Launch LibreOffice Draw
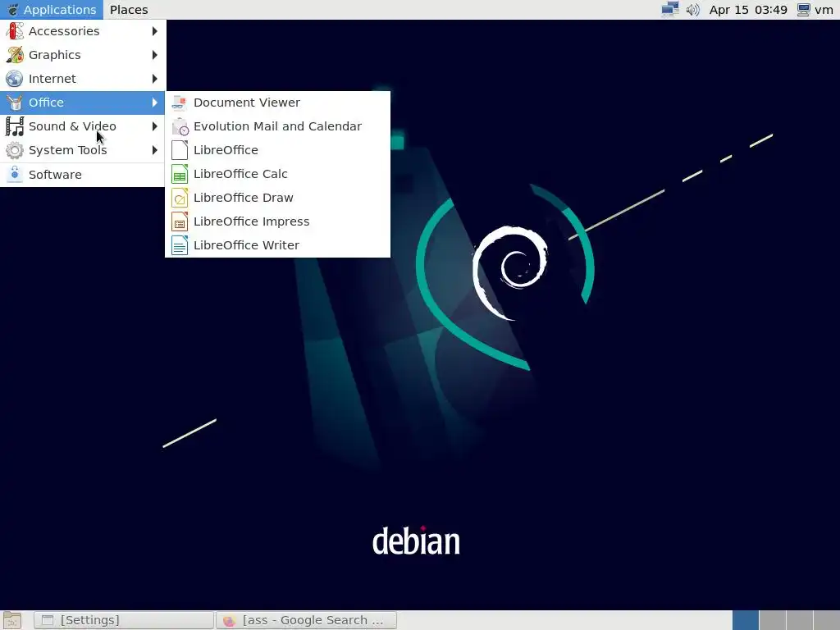 pos(277,198)
